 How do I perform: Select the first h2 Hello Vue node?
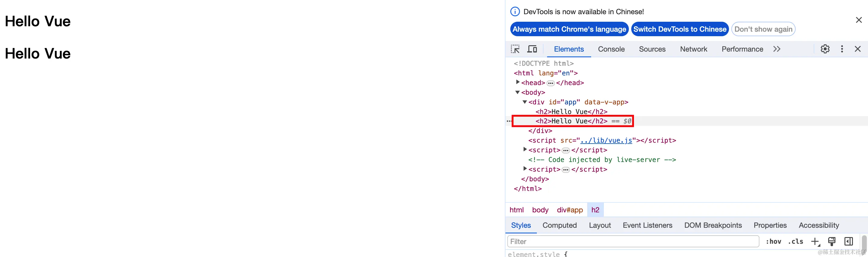pos(571,112)
